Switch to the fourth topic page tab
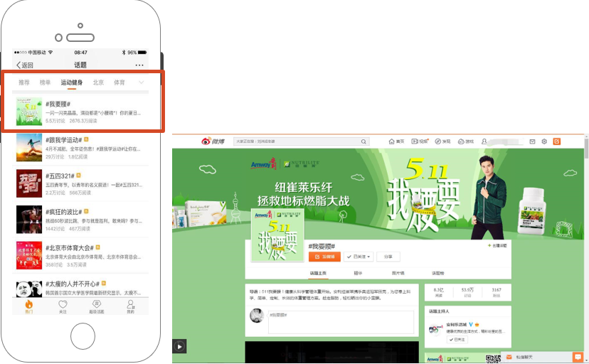Image resolution: width=589 pixels, height=364 pixels. click(438, 273)
